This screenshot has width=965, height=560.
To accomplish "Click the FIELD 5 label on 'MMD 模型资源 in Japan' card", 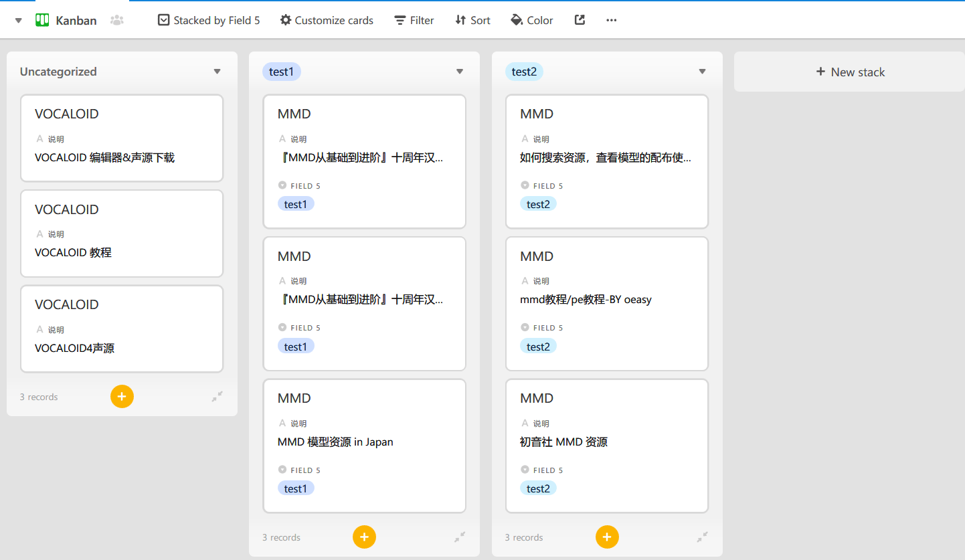I will [x=306, y=470].
